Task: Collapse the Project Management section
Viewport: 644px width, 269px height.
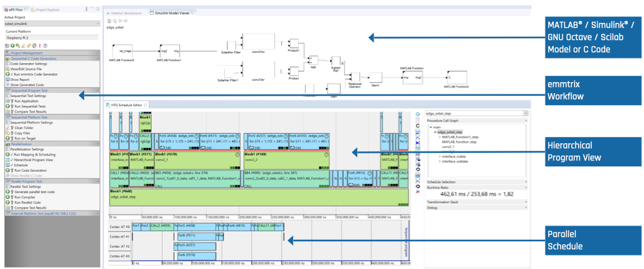Action: pyautogui.click(x=52, y=53)
